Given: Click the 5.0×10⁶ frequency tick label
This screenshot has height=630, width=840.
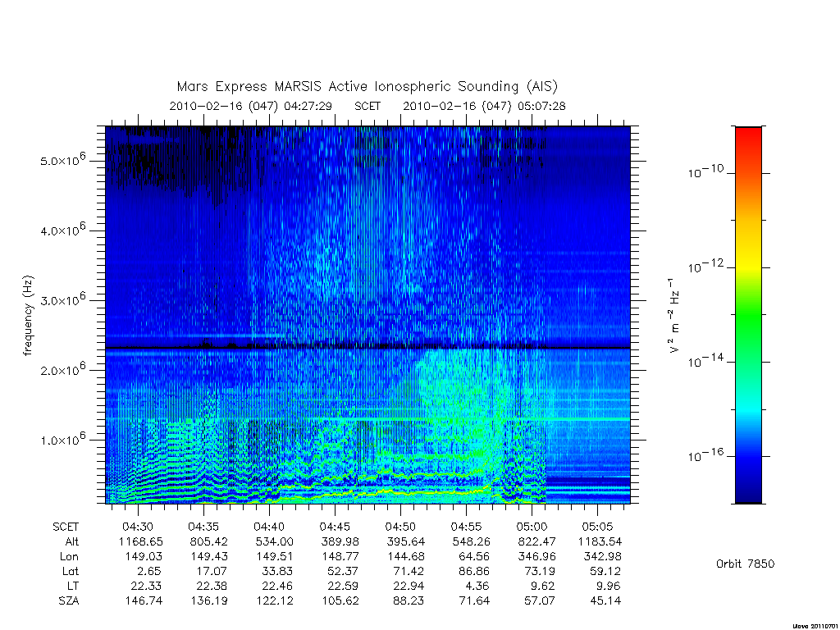Looking at the screenshot, I should click(62, 160).
